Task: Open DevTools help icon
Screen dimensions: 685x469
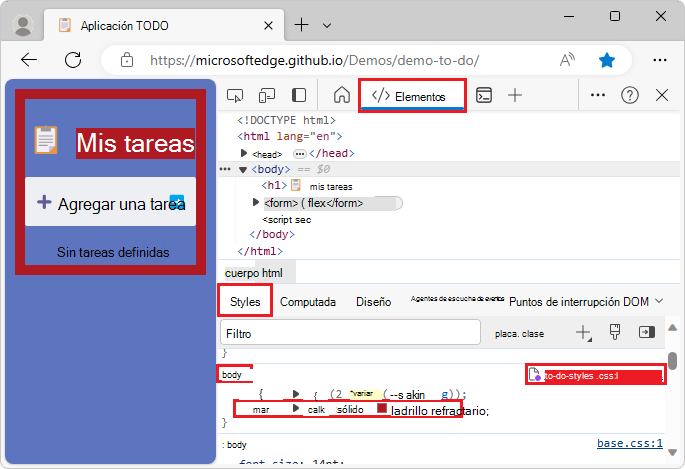Action: point(630,95)
